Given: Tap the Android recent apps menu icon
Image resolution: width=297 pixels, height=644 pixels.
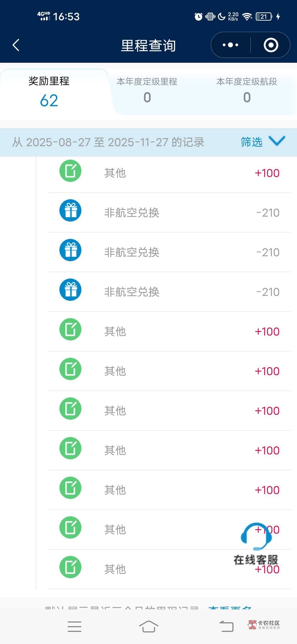Looking at the screenshot, I should (75, 627).
